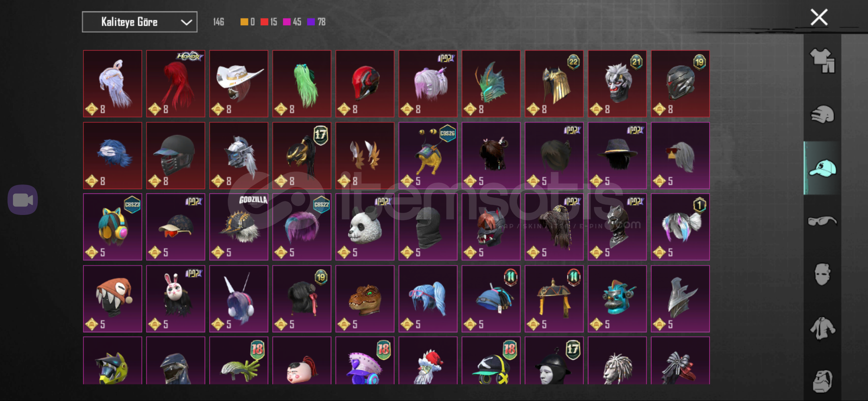Open the backpack category icon
The image size is (868, 401).
[x=822, y=381]
